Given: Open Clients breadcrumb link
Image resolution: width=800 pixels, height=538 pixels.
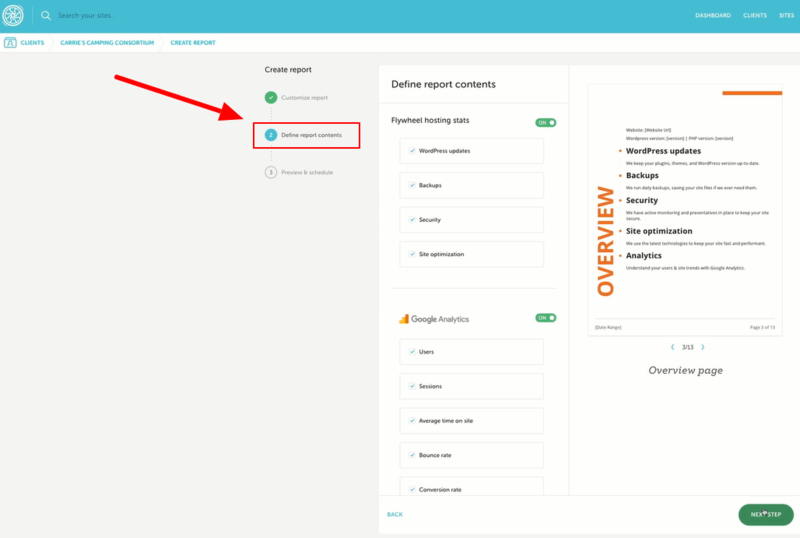Looking at the screenshot, I should pyautogui.click(x=32, y=43).
